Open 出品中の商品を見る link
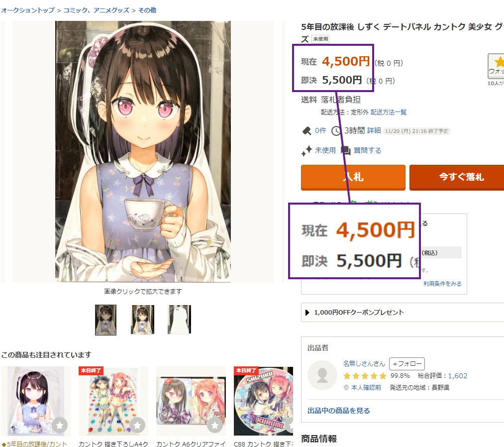The width and height of the screenshot is (504, 447). [x=338, y=411]
